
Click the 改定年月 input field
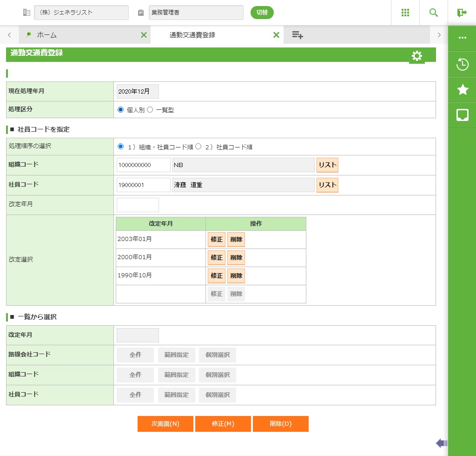click(138, 205)
